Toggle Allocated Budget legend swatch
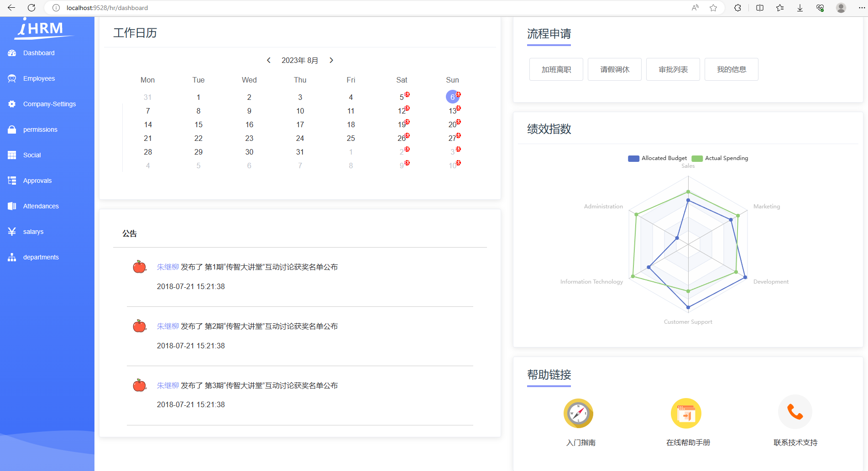This screenshot has height=471, width=868. pos(633,158)
